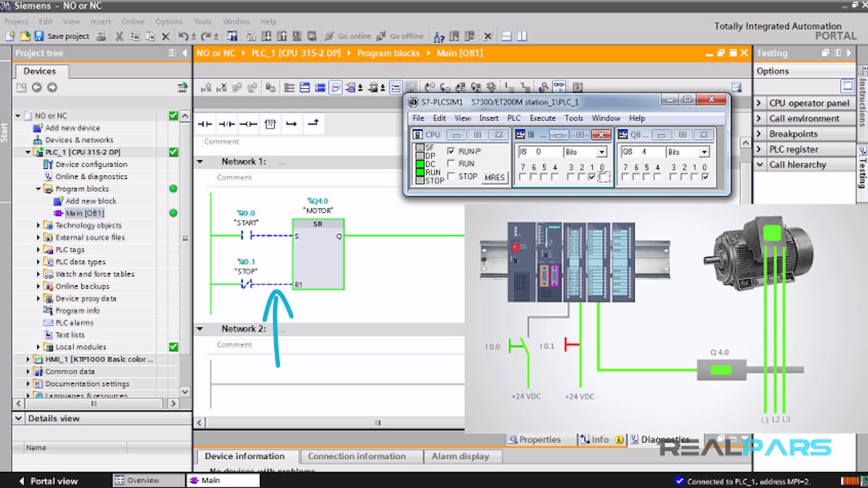The height and width of the screenshot is (488, 868).
Task: Insert an empty box instruction
Action: [270, 124]
